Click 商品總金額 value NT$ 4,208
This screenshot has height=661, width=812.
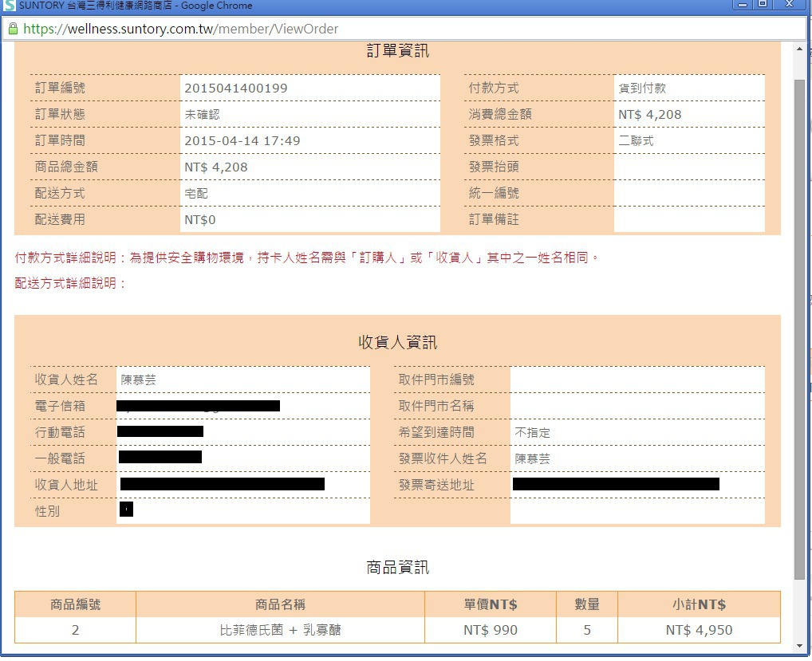[215, 167]
